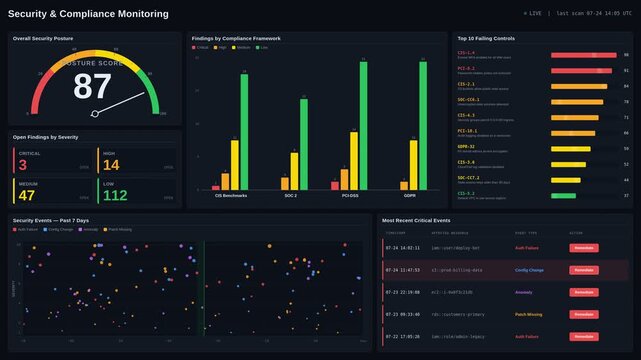Click the ec2 instance resource cell
The width and height of the screenshot is (641, 360).
[x=452, y=292]
